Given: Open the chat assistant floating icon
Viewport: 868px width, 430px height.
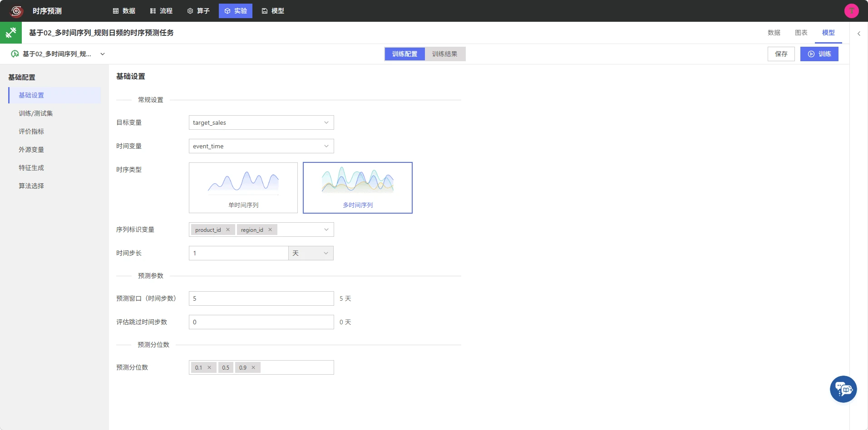Looking at the screenshot, I should point(843,389).
